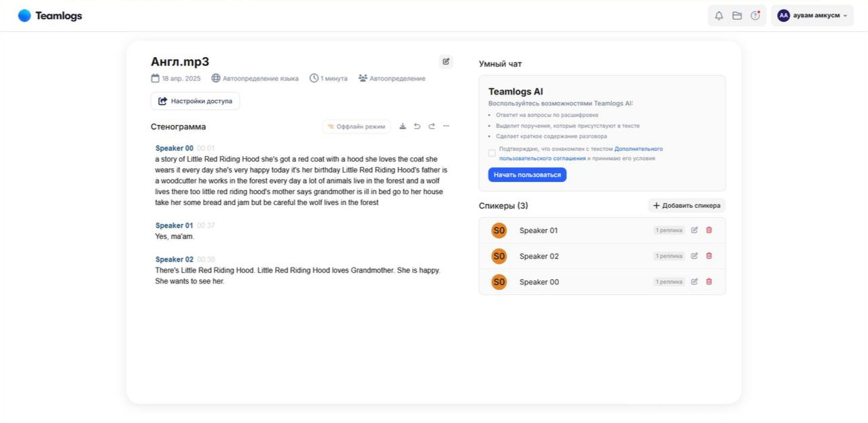Click the help question mark icon
Viewport: 868px width, 423px height.
point(755,16)
